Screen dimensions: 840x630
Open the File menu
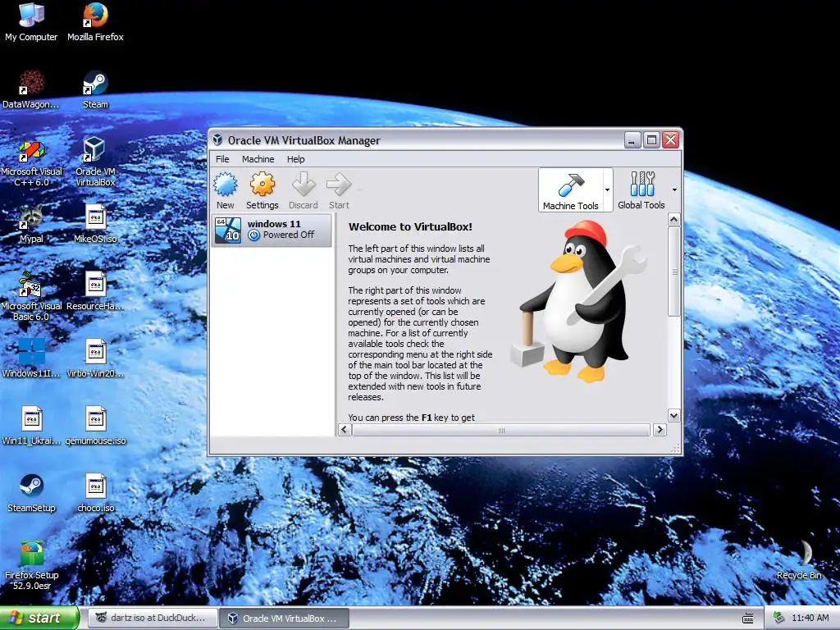tap(222, 159)
